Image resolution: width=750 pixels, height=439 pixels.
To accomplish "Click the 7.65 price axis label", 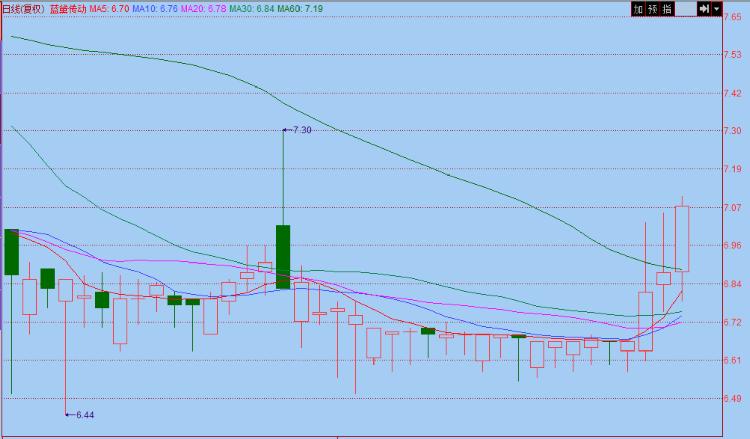I will tap(733, 17).
